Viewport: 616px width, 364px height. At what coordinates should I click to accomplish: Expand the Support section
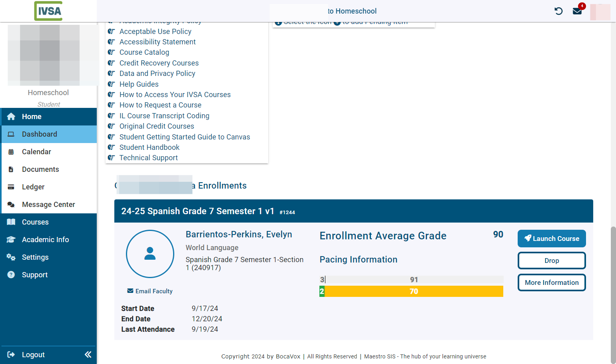pyautogui.click(x=48, y=275)
